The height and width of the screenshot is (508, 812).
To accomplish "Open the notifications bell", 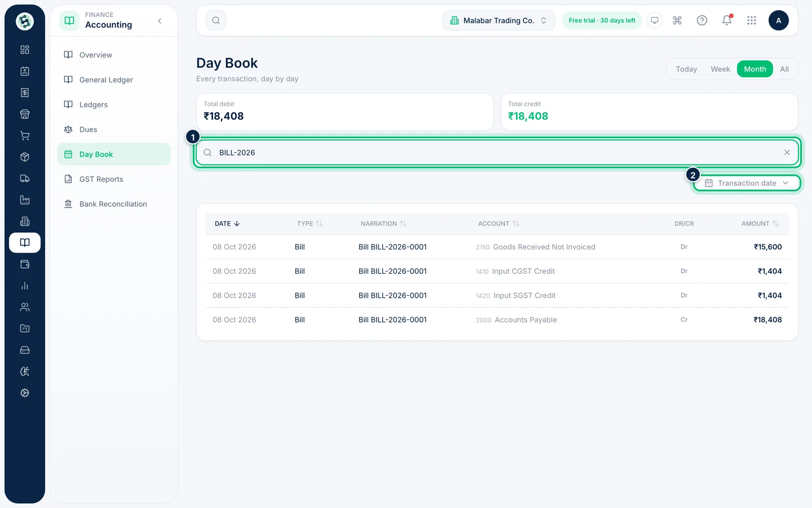I will [727, 20].
